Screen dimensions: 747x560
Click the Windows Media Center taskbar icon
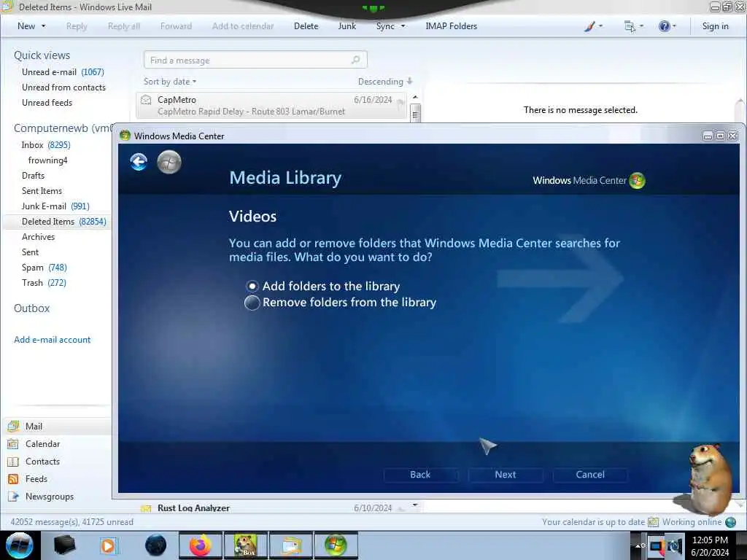click(x=336, y=545)
